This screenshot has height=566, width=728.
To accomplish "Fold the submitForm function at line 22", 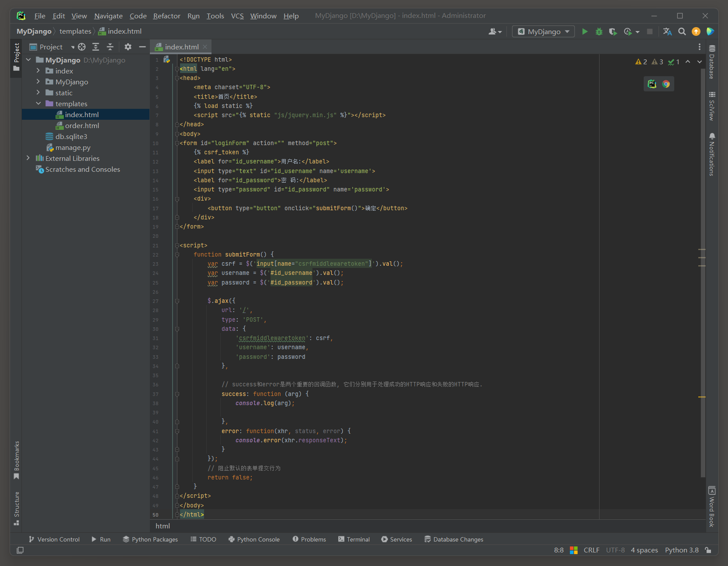I will [177, 254].
